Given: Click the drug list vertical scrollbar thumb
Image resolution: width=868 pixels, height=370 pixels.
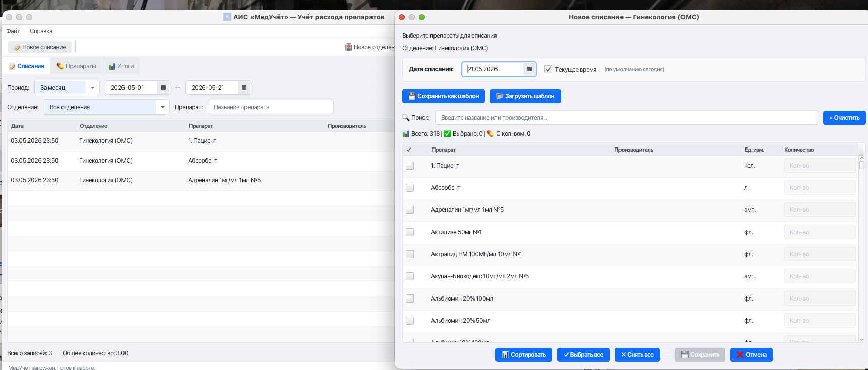Looking at the screenshot, I should point(862,165).
